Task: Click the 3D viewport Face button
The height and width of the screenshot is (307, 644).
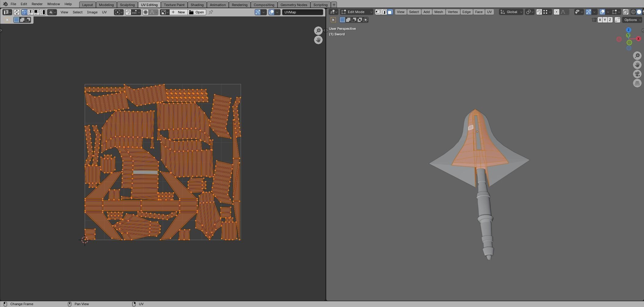Action: [479, 12]
